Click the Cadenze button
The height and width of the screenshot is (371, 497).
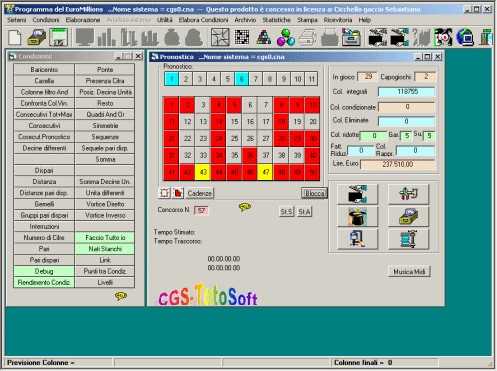pyautogui.click(x=199, y=193)
